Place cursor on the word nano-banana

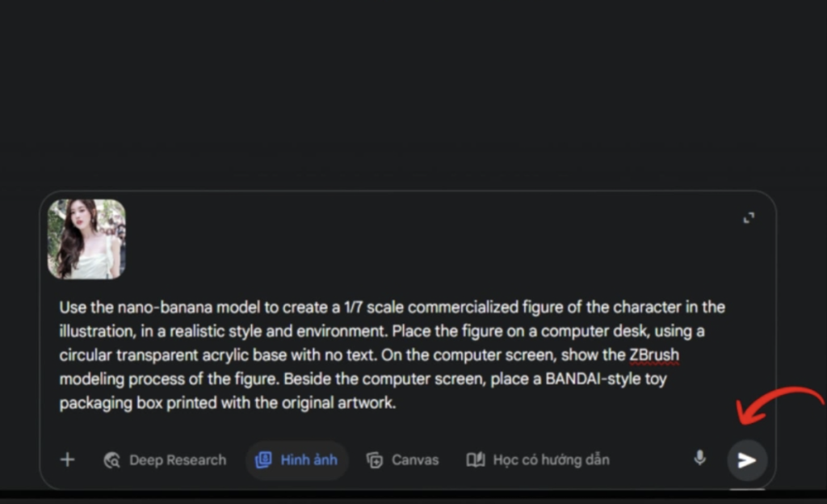coord(156,308)
